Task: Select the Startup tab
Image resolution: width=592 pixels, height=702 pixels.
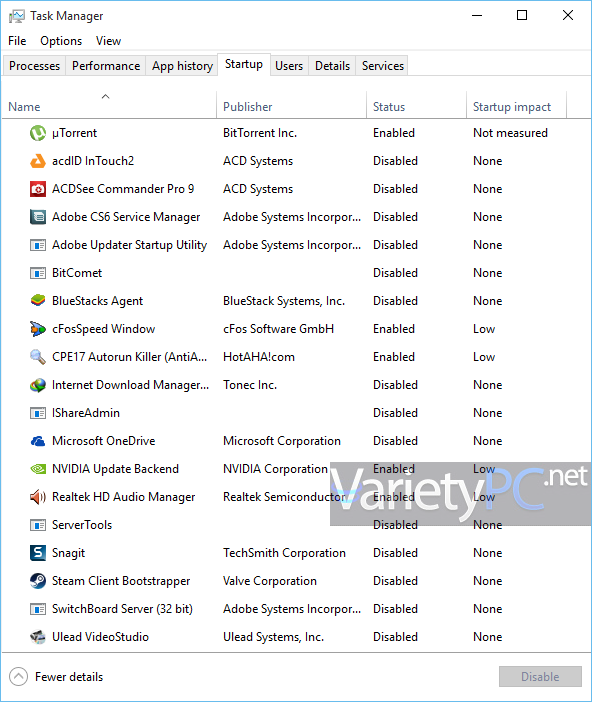Action: pyautogui.click(x=244, y=64)
